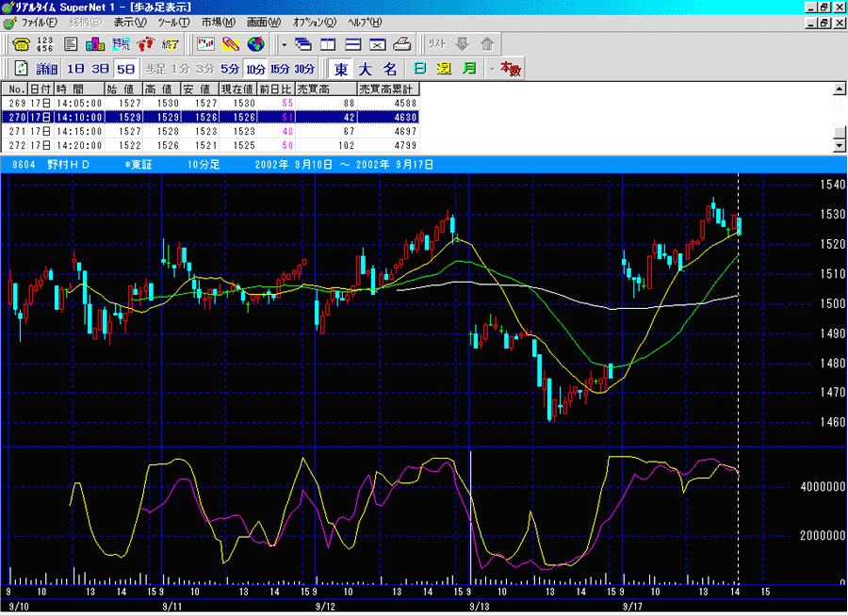Select the 5分 interval toggle
The height and width of the screenshot is (616, 848).
pyautogui.click(x=230, y=69)
